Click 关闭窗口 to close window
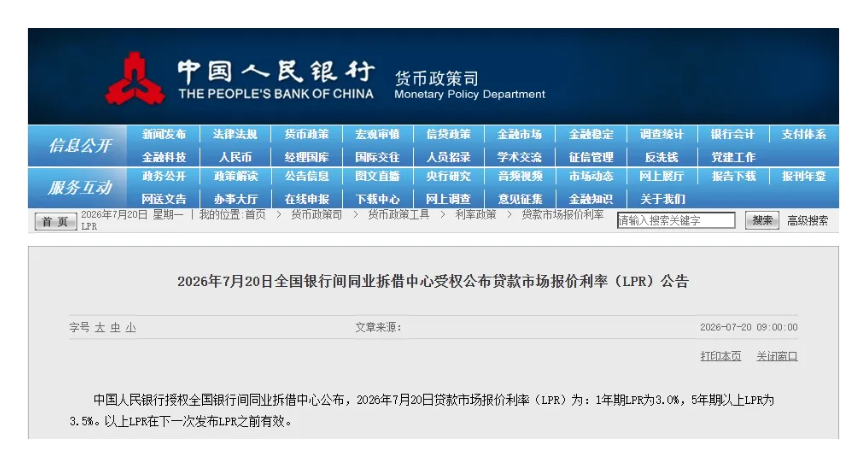Image resolution: width=864 pixels, height=466 pixels. tap(776, 356)
